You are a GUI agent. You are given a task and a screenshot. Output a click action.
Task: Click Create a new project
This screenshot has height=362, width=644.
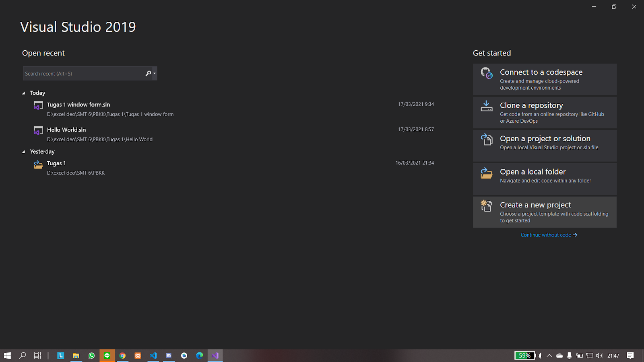click(x=545, y=212)
